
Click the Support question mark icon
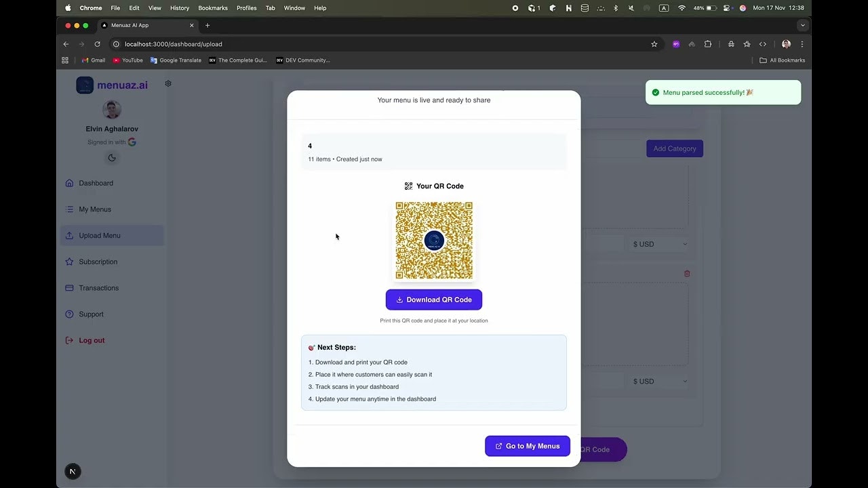click(x=69, y=314)
